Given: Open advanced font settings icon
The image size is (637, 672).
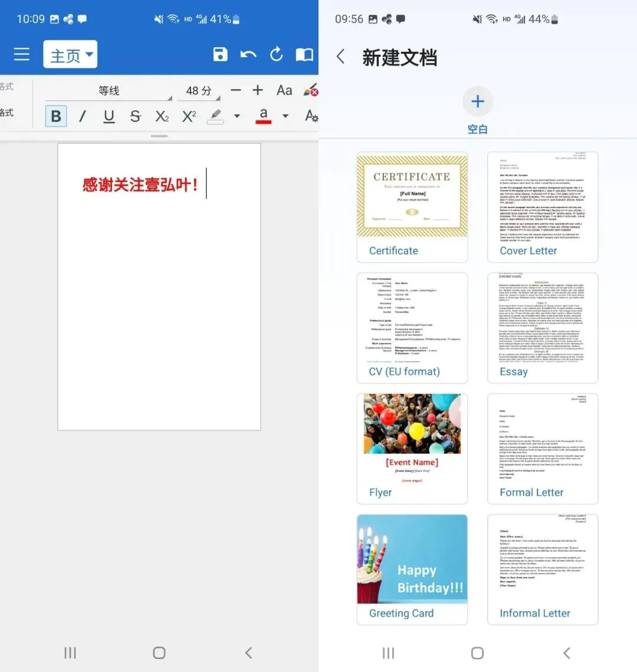Looking at the screenshot, I should 311,116.
